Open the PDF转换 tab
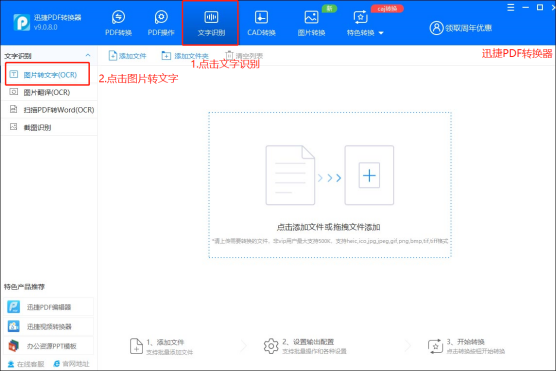The image size is (557, 371). (x=118, y=23)
